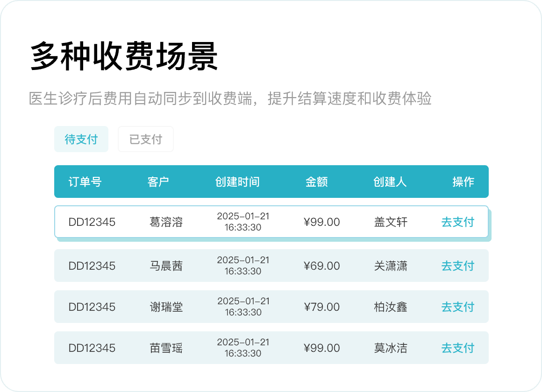The height and width of the screenshot is (392, 542).
Task: Switch to the 待支付 tab
Action: coord(81,139)
